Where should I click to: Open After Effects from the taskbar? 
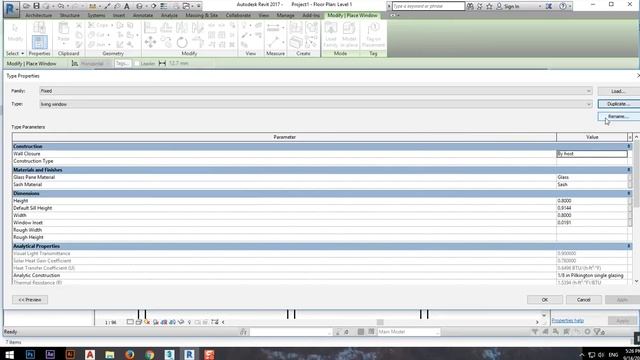pyautogui.click(x=50, y=354)
